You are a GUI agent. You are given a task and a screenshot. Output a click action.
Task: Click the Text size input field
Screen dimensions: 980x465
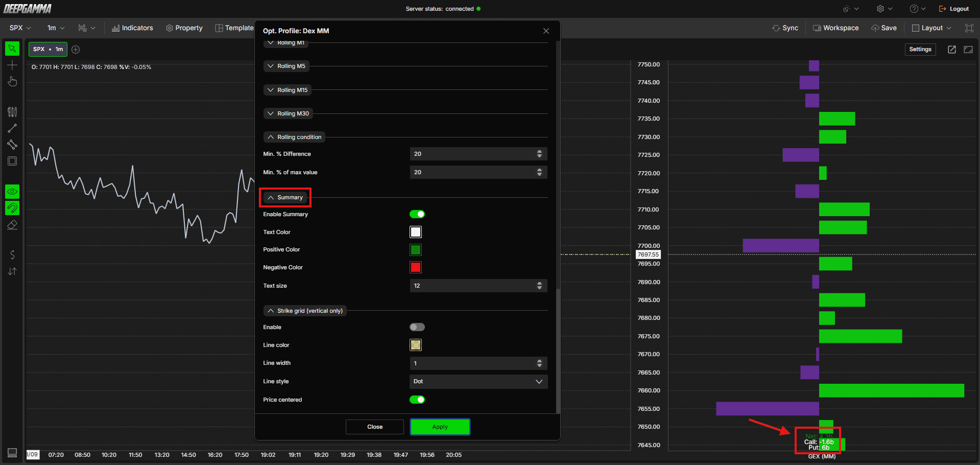479,286
